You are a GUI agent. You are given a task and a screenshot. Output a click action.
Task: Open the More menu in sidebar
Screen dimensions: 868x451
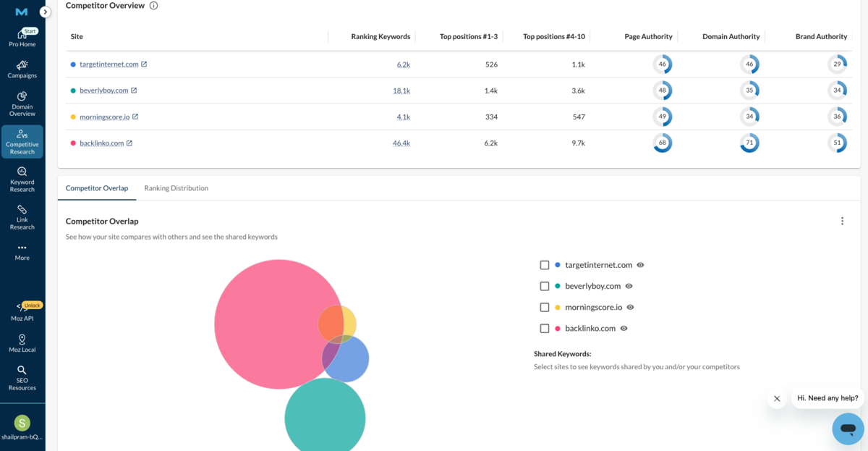pyautogui.click(x=22, y=252)
